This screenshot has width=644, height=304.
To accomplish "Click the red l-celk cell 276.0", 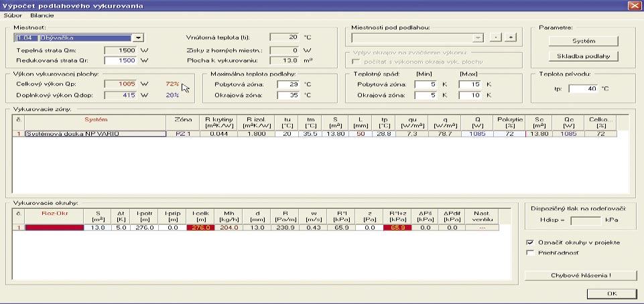I will (x=200, y=227).
